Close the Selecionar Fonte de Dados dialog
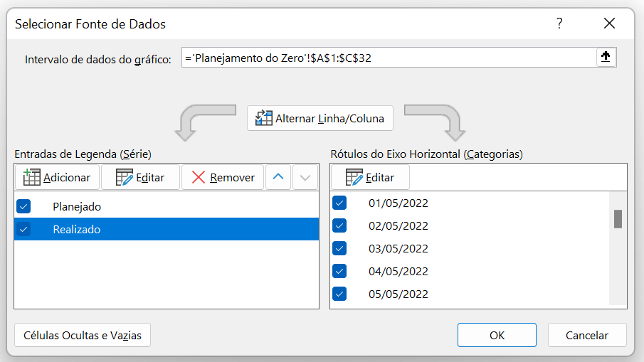Image resolution: width=644 pixels, height=362 pixels. click(609, 23)
